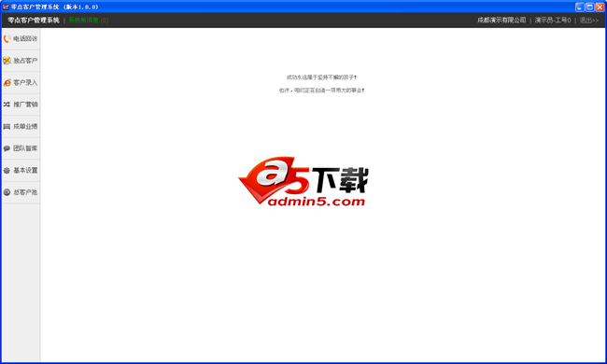Open the 电话回访 phone follow-up section

21,38
